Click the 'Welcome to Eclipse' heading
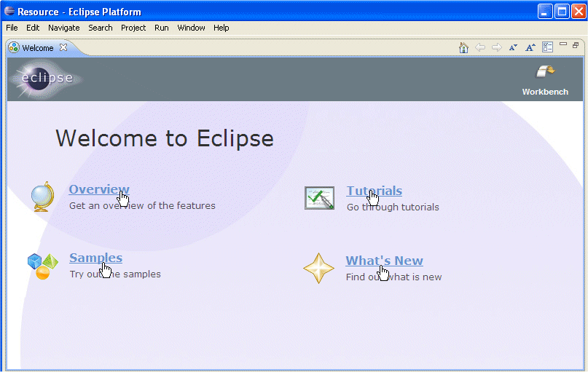Viewport: 588px width, 372px height. (x=165, y=138)
